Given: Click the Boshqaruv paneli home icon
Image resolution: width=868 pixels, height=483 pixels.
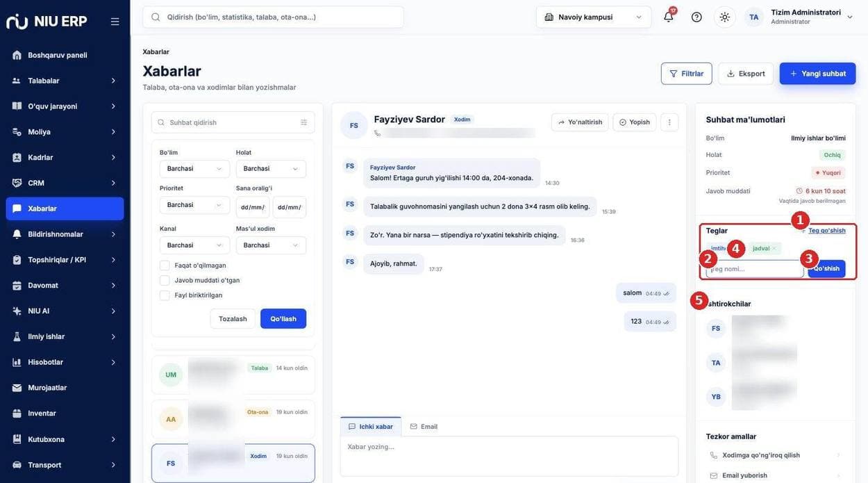Looking at the screenshot, I should coord(17,55).
